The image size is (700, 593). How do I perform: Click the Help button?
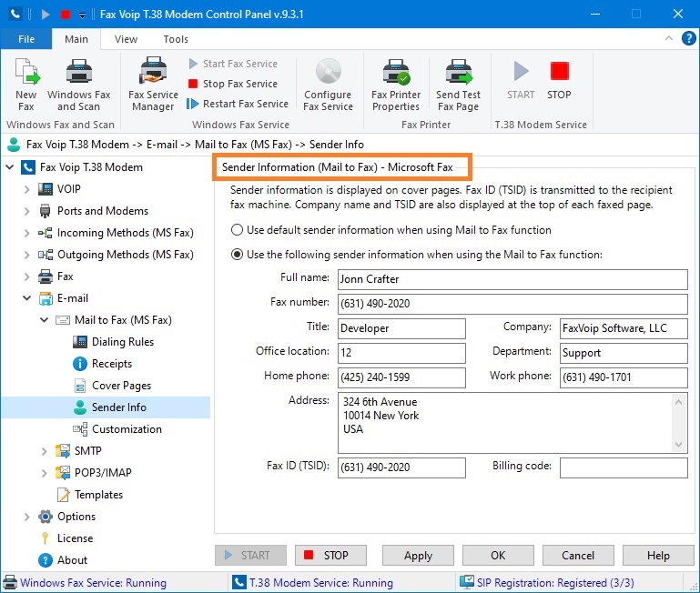tap(658, 556)
